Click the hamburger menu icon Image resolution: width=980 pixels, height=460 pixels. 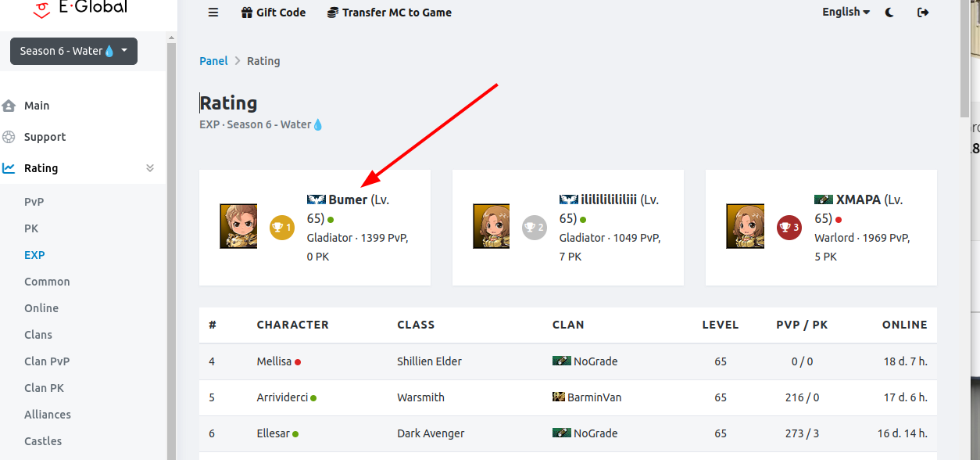(x=213, y=13)
